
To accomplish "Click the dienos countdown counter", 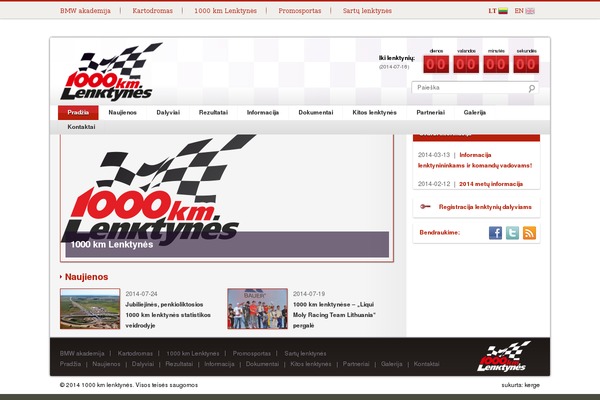I will point(436,64).
